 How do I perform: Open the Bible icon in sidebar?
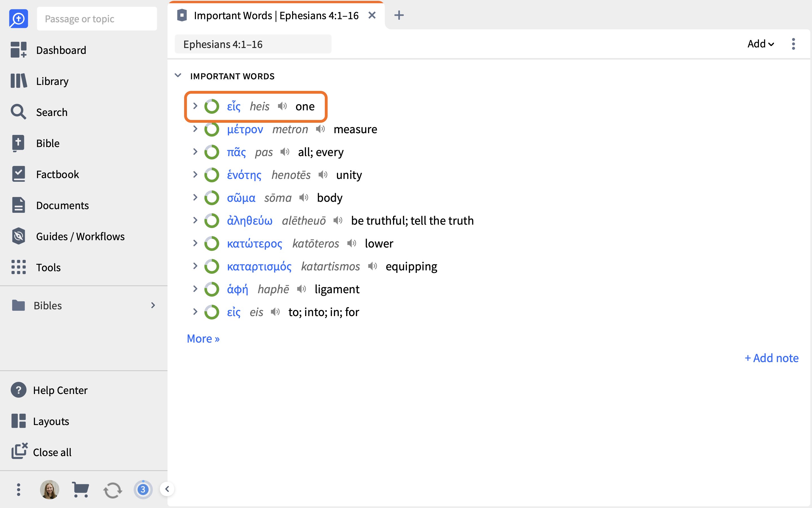pyautogui.click(x=18, y=143)
